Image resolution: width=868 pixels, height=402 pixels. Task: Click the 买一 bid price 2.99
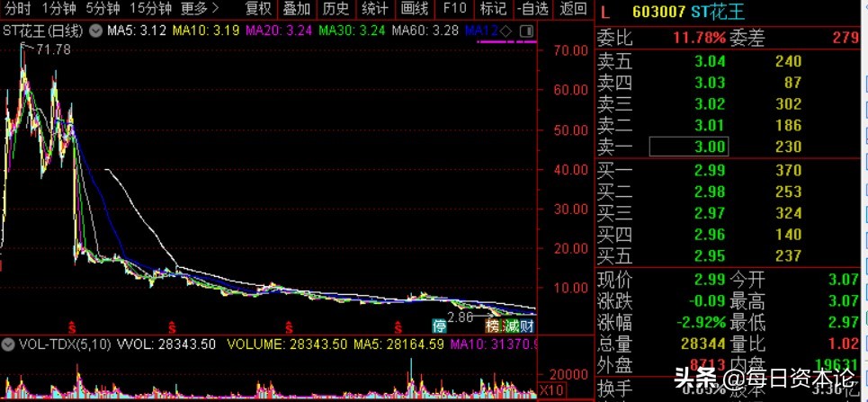(710, 170)
